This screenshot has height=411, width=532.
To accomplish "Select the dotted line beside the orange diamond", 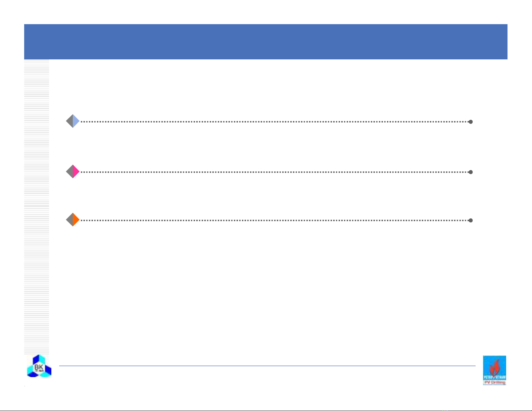I will [x=275, y=220].
